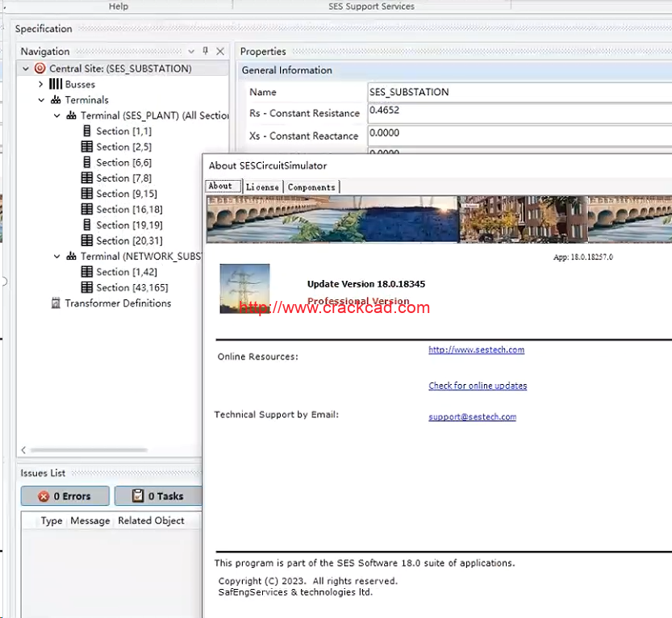The height and width of the screenshot is (618, 672).
Task: Toggle the 0 Tasks filter button
Action: [158, 496]
